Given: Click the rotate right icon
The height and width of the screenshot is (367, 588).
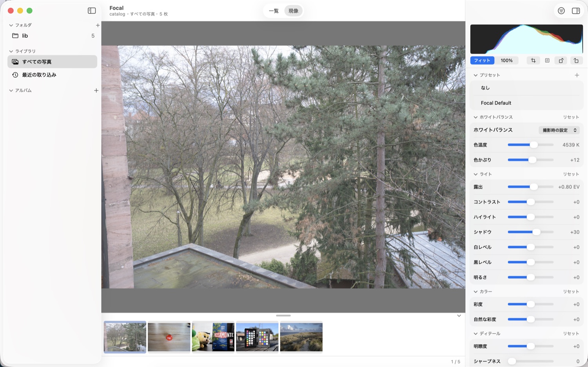Looking at the screenshot, I should pyautogui.click(x=561, y=60).
